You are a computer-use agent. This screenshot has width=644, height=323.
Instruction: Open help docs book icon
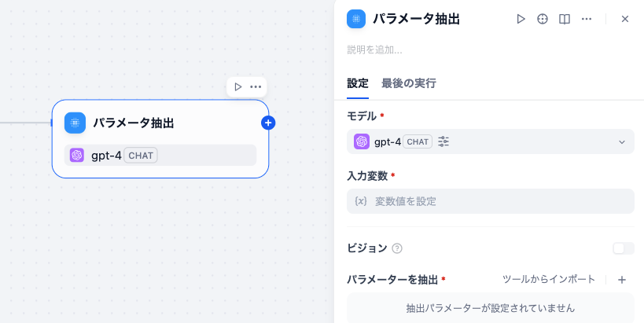(565, 19)
